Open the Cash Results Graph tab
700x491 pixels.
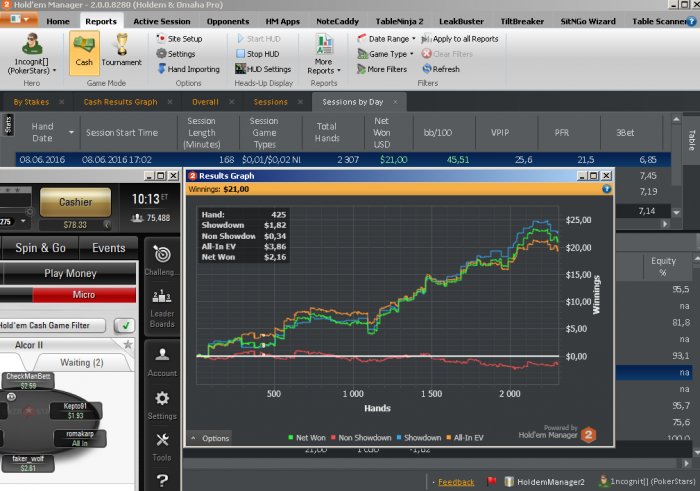[120, 101]
